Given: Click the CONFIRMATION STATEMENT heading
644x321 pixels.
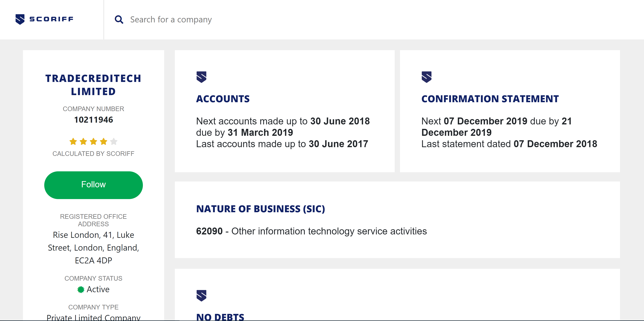Looking at the screenshot, I should point(490,99).
